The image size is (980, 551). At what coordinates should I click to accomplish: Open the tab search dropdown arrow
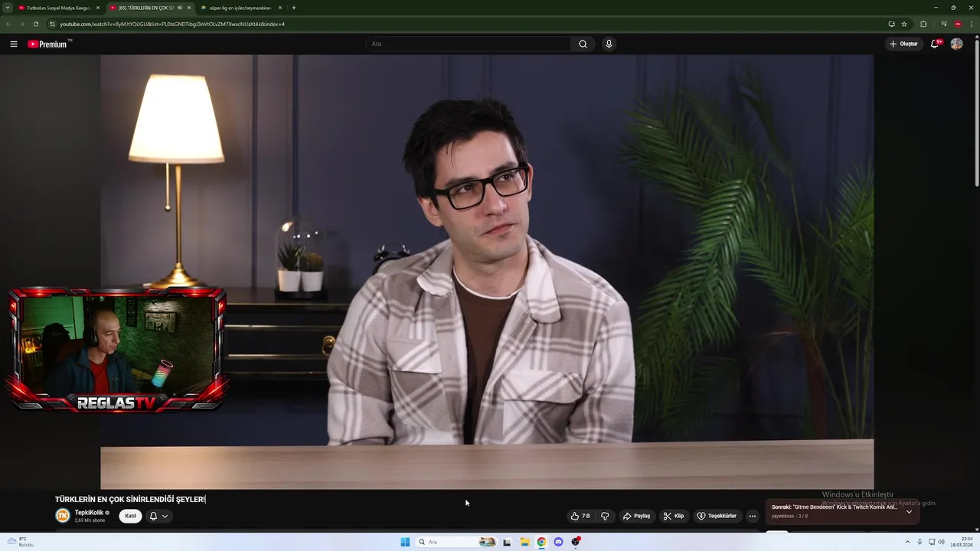8,8
